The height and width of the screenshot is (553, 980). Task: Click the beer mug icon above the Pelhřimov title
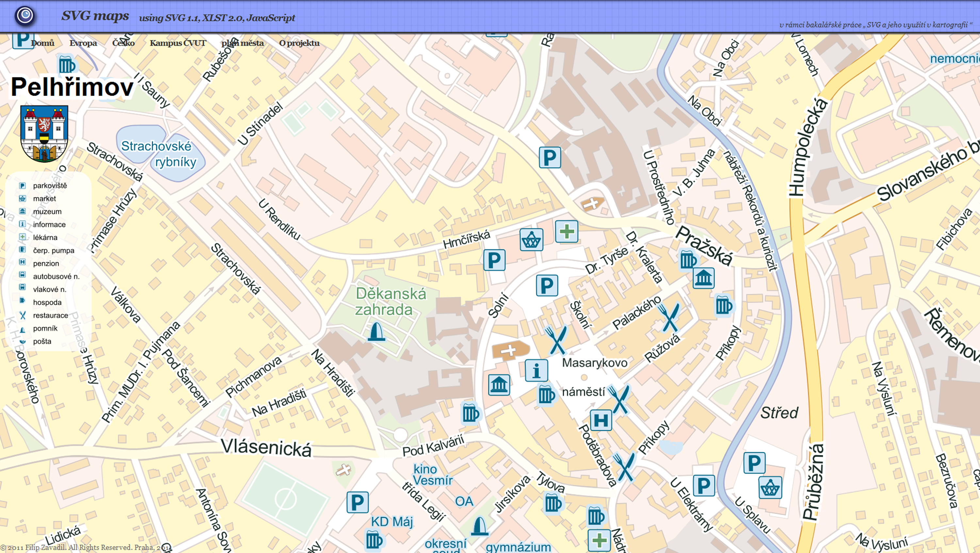[x=67, y=65]
